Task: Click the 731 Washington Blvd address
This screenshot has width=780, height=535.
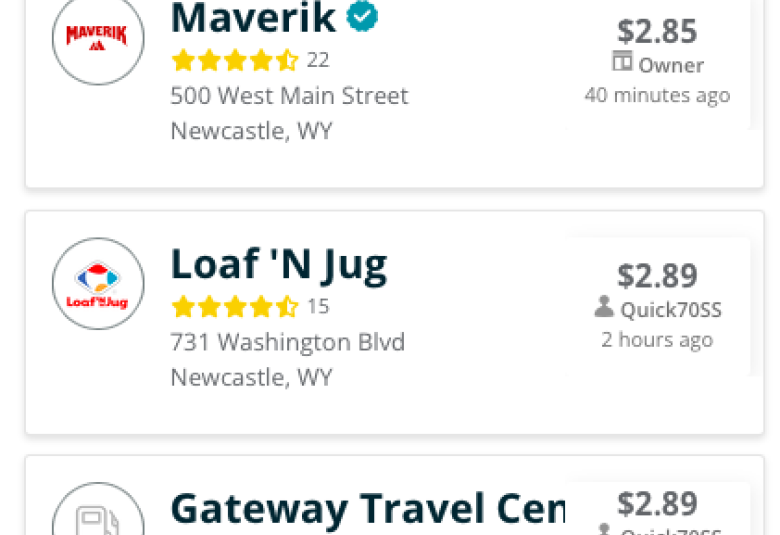Action: tap(288, 342)
